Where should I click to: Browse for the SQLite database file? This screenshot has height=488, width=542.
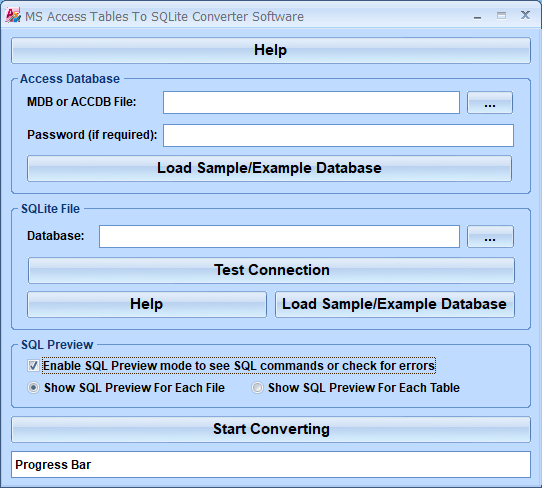[x=490, y=236]
